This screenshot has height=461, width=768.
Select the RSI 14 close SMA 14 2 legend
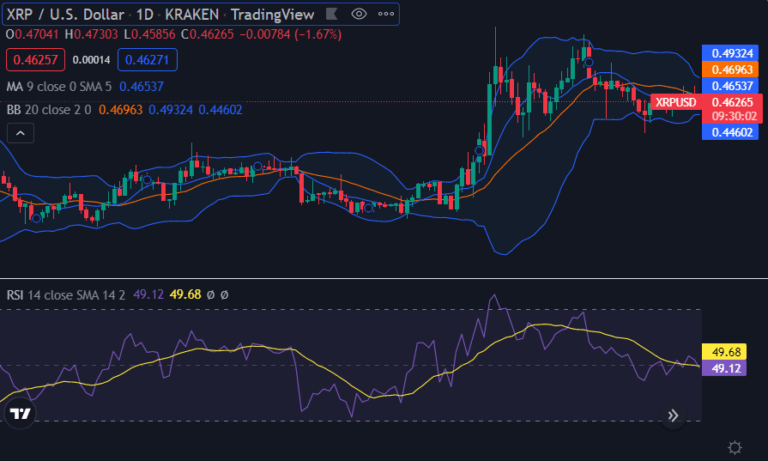(66, 295)
